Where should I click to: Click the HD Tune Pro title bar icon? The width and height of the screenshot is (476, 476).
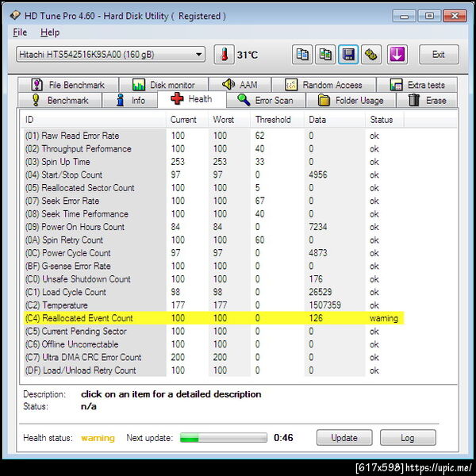click(x=15, y=15)
